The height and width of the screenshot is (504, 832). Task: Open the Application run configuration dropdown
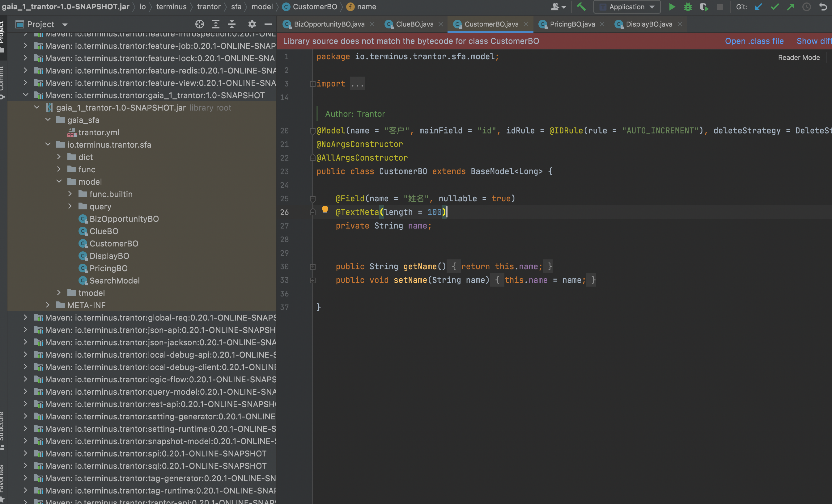[x=627, y=7]
